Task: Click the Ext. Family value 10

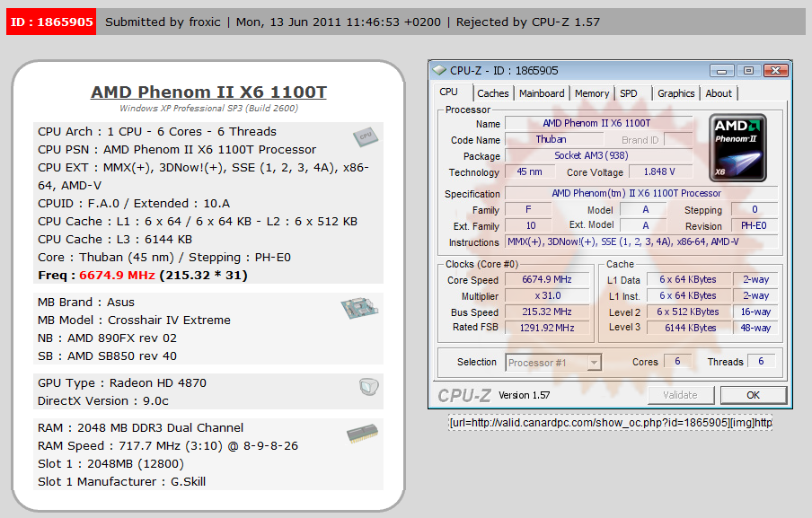Action: point(529,225)
